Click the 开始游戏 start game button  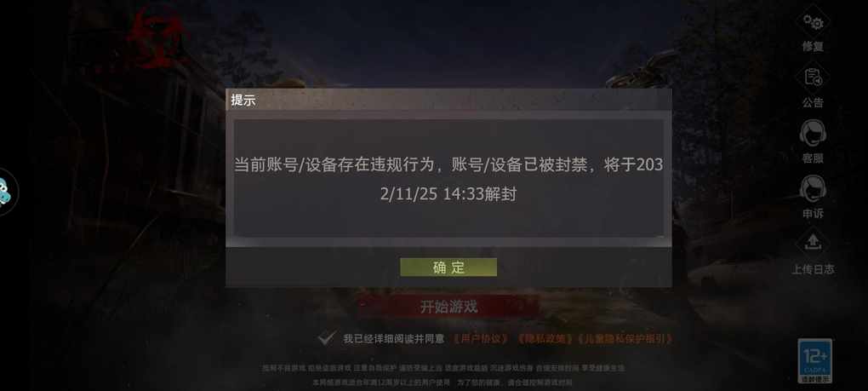[x=448, y=307]
